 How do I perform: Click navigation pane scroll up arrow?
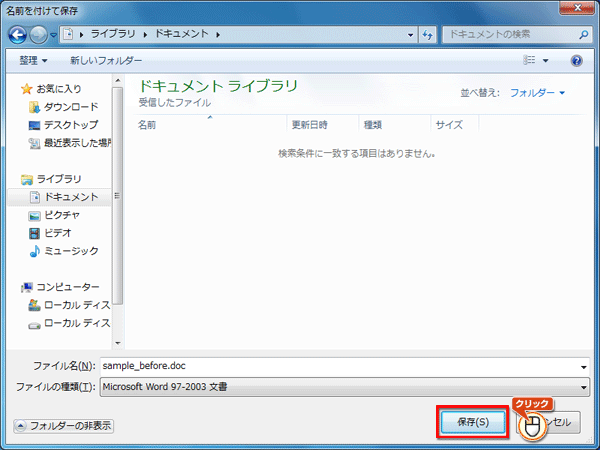tap(118, 80)
